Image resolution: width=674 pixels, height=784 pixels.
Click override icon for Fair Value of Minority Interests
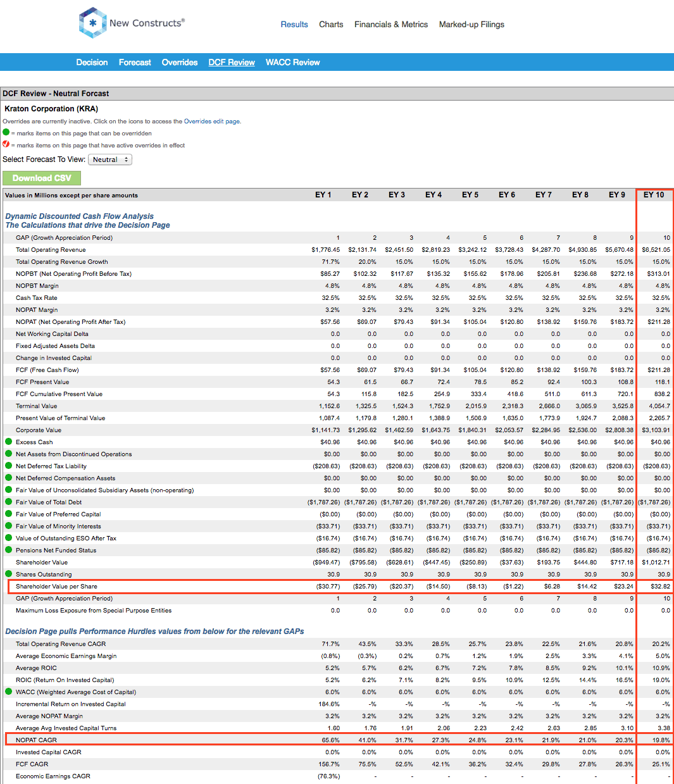[x=9, y=526]
